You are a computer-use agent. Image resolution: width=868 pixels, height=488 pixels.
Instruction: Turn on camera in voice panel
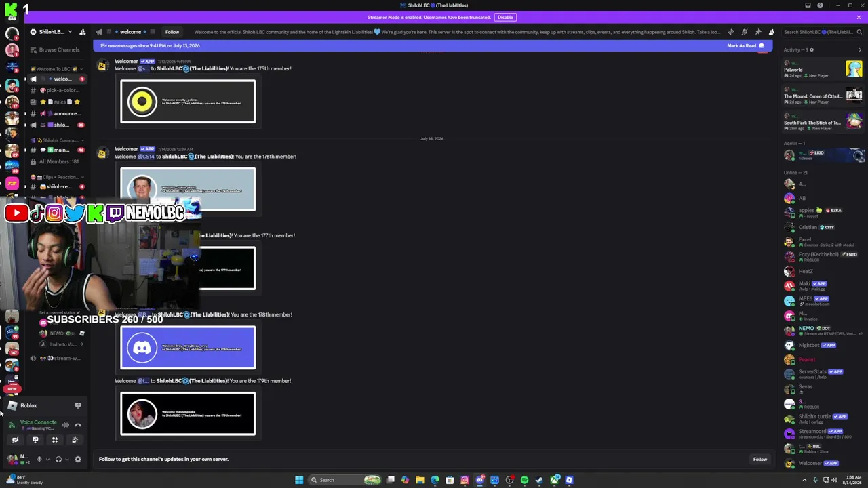coord(15,440)
